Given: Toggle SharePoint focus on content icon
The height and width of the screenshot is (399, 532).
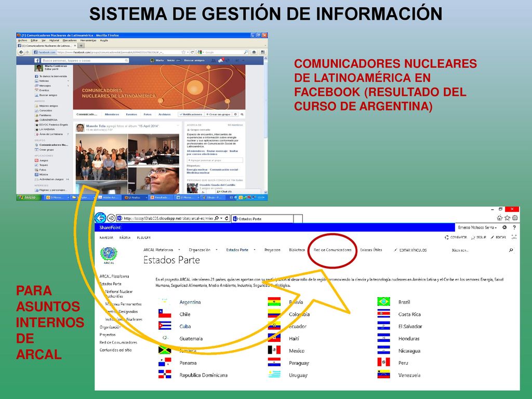Looking at the screenshot, I should [514, 237].
